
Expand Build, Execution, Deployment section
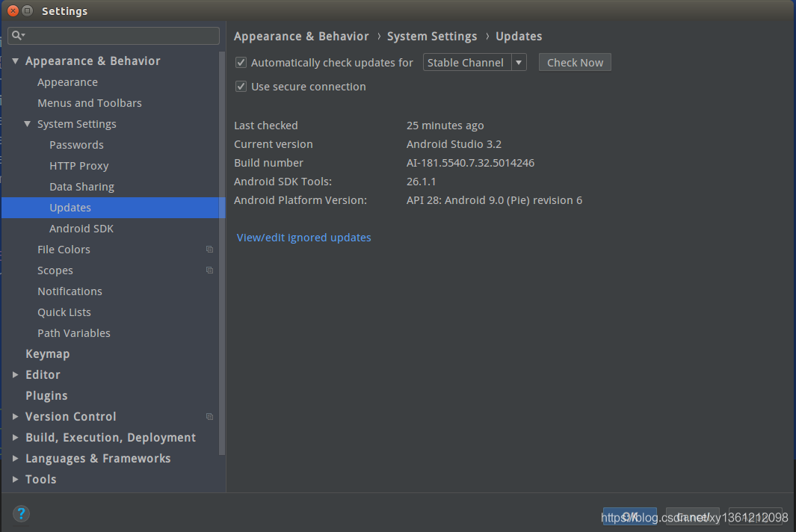coord(15,437)
